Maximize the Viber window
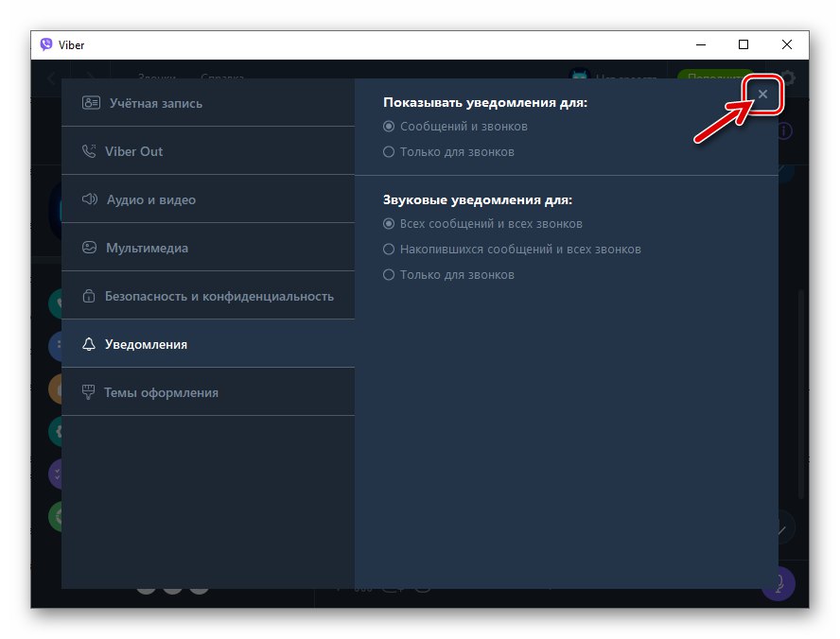840x639 pixels. tap(743, 44)
